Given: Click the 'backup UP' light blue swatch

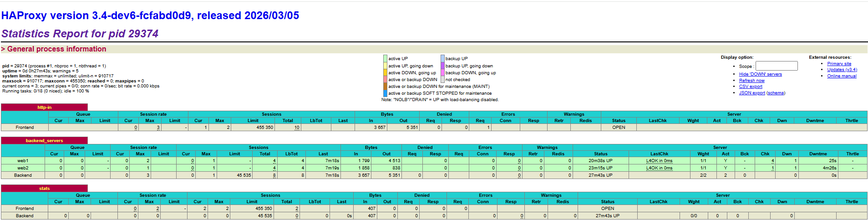Looking at the screenshot, I should click(442, 58).
